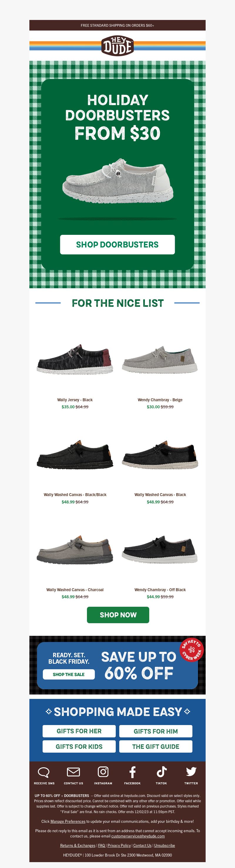This screenshot has width=235, height=868.
Task: Open Gifts For Him
Action: pos(156,731)
